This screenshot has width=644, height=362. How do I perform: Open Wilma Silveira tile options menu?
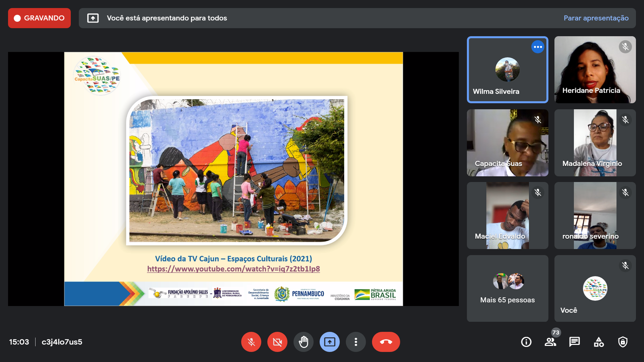(538, 47)
